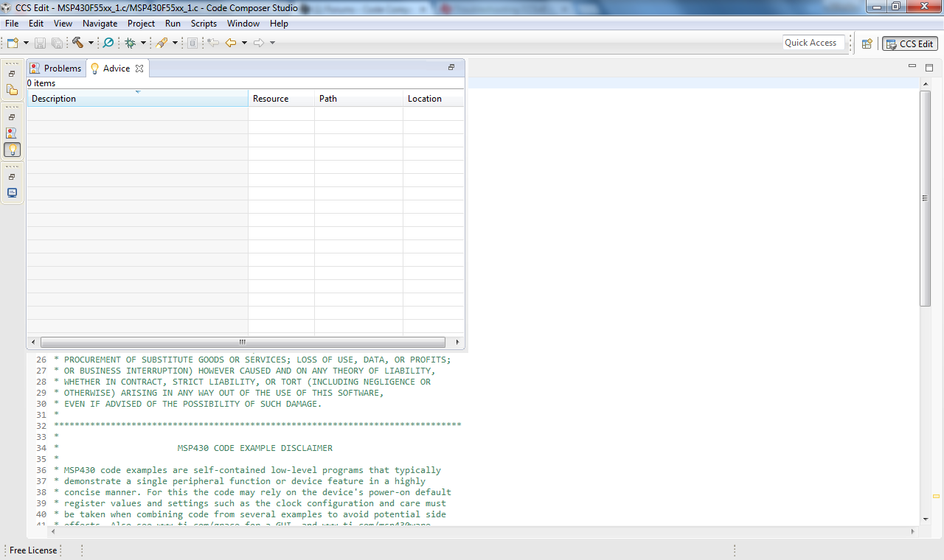Screen dimensions: 944x560
Task: Click the "MSP430 CODE EXAMPLE DISCLAIMER" comment line
Action: [255, 448]
